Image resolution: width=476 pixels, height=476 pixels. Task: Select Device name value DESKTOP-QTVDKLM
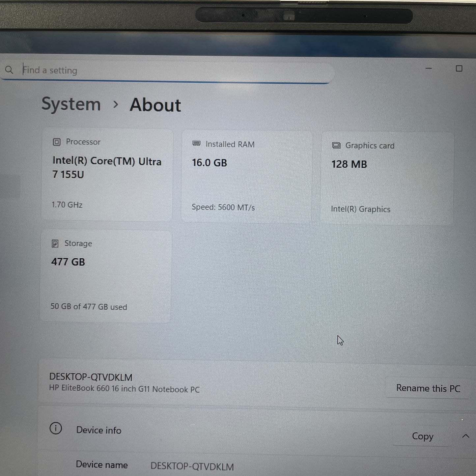click(x=192, y=466)
